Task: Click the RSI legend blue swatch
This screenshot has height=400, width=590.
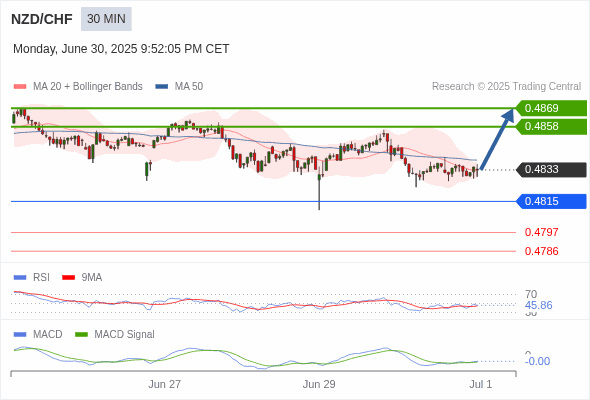Action: (20, 278)
